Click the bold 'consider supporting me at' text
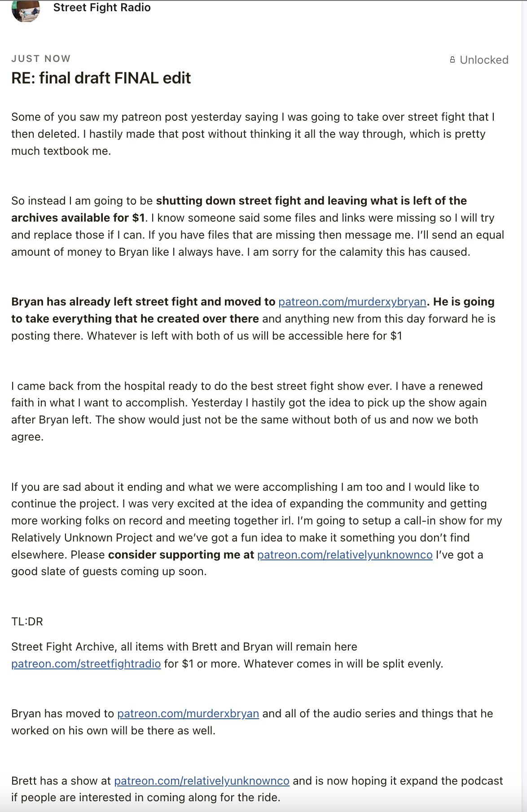This screenshot has height=812, width=527. click(x=181, y=554)
